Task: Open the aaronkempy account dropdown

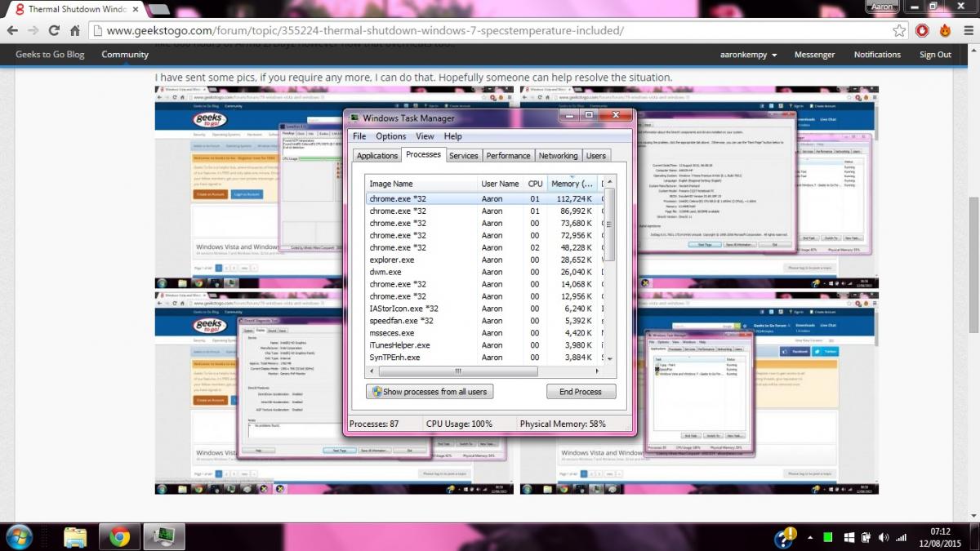Action: click(x=748, y=55)
